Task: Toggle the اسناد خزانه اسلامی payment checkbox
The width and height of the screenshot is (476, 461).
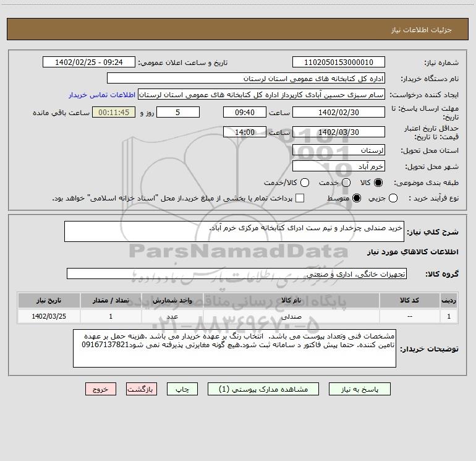Action: pyautogui.click(x=300, y=198)
